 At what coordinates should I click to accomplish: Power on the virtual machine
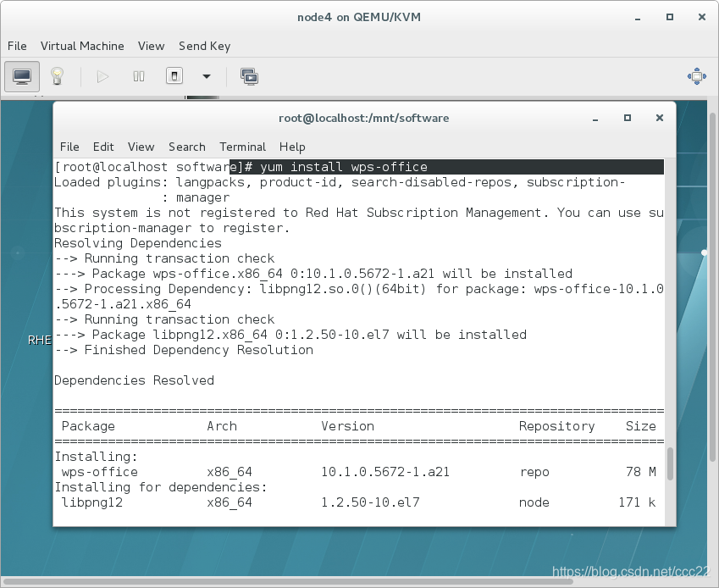tap(102, 76)
